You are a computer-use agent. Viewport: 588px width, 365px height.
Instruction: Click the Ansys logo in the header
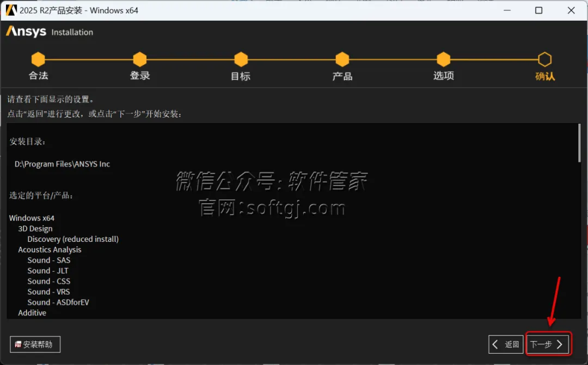click(26, 32)
